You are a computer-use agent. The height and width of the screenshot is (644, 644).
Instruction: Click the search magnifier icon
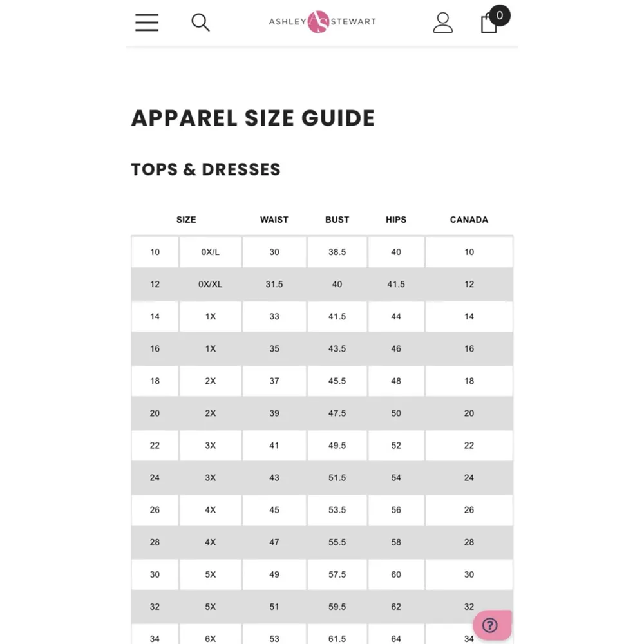coord(200,23)
